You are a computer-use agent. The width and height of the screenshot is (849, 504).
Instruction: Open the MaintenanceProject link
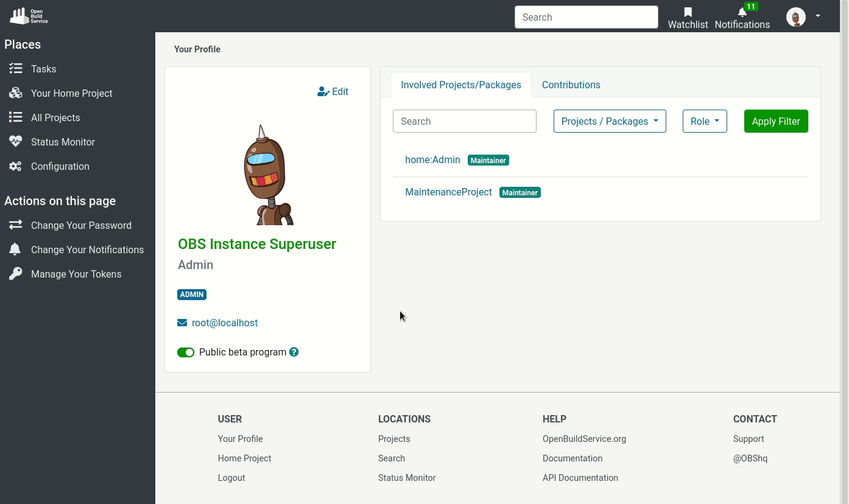pos(448,192)
